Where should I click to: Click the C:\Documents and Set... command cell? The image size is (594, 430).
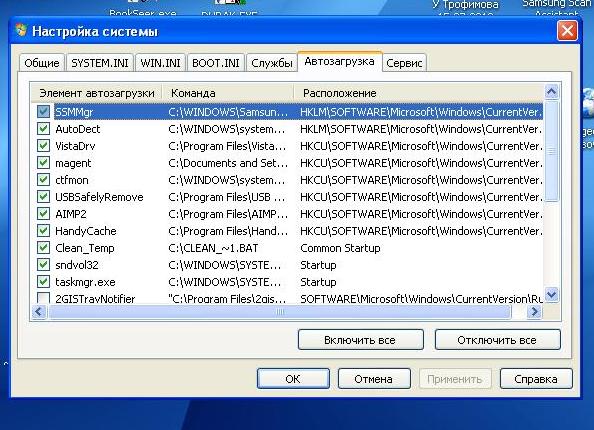[228, 163]
